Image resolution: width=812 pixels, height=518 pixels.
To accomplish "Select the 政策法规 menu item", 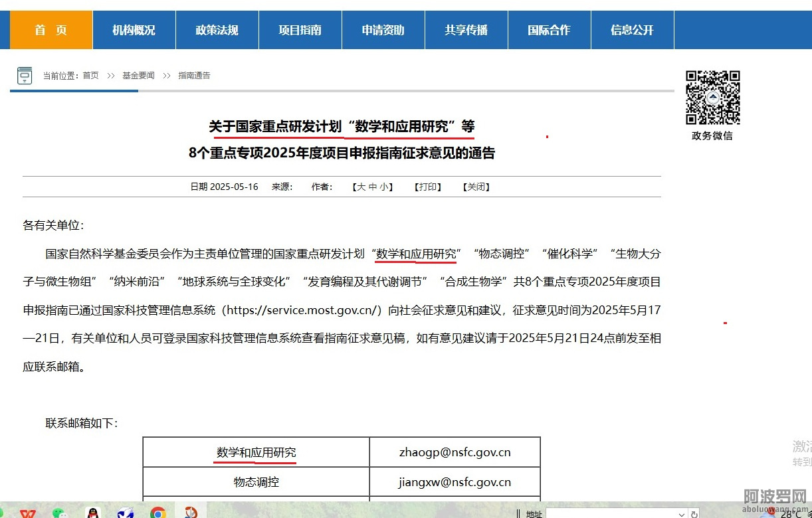I will coord(217,30).
